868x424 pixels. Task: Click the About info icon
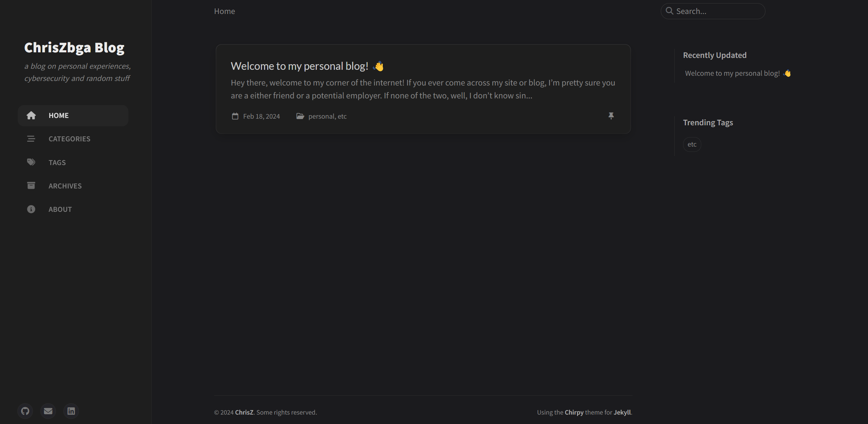(x=31, y=209)
